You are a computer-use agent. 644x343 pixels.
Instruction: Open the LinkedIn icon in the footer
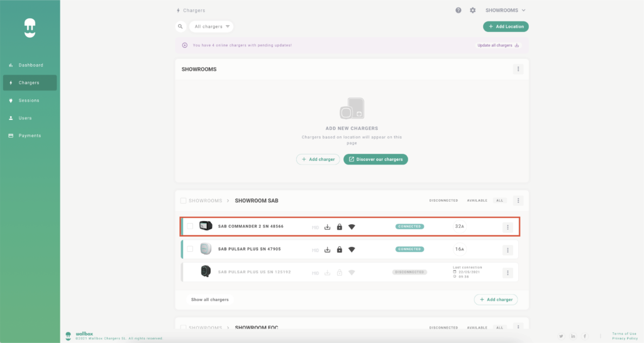tap(573, 337)
